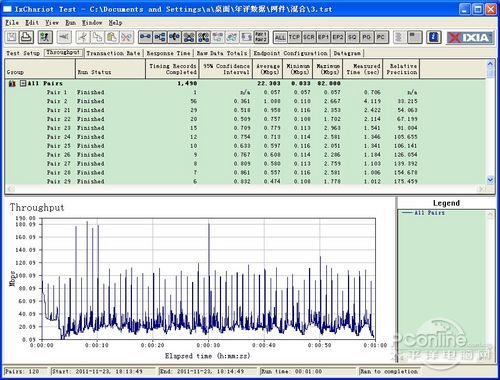Screen dimensions: 500x380
Task: Toggle the ALL filter button
Action: click(x=280, y=37)
